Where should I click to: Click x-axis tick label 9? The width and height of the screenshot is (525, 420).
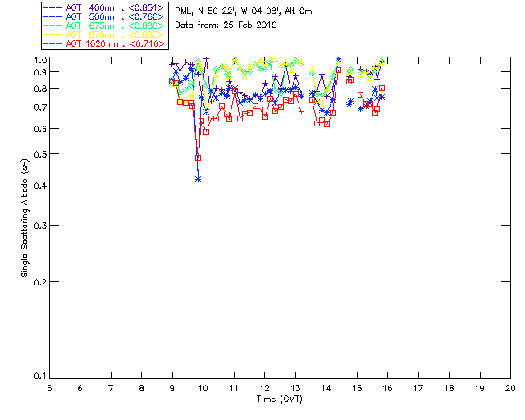coord(172,388)
